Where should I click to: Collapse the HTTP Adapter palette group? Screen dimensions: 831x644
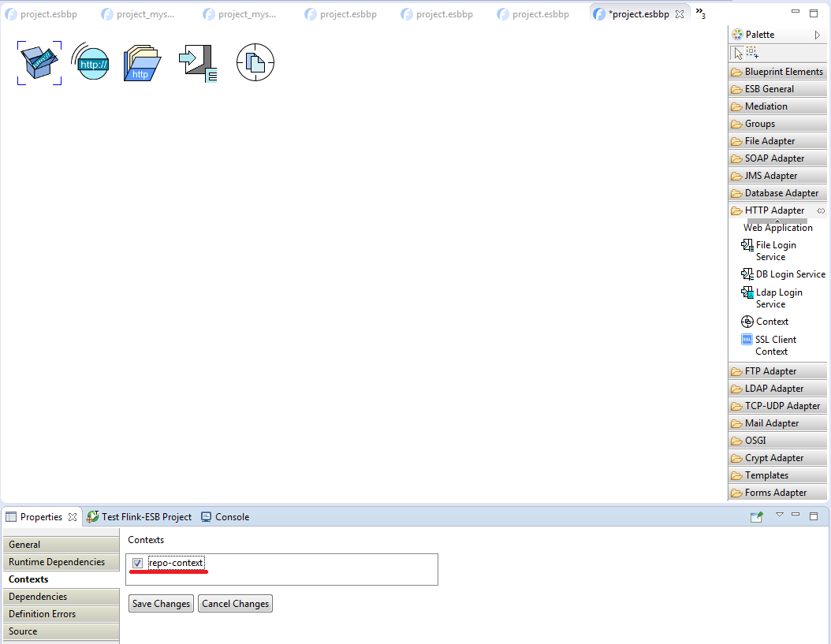point(774,210)
